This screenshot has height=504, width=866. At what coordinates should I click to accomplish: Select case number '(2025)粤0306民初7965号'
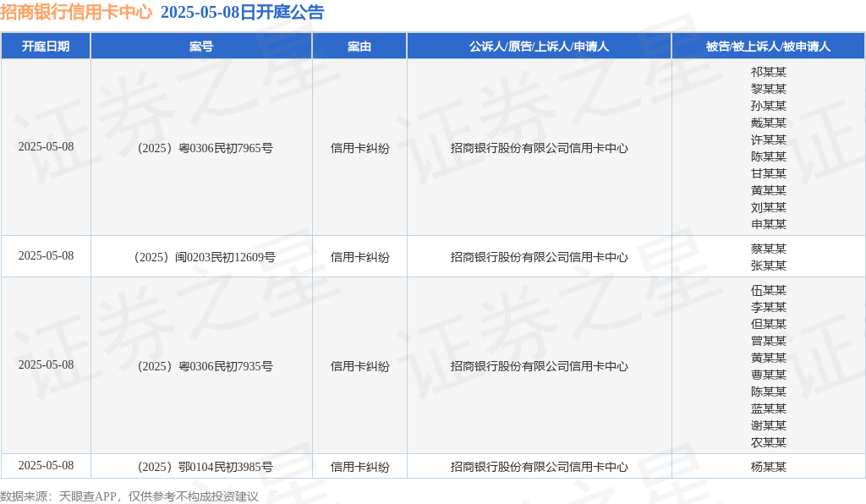(x=205, y=148)
